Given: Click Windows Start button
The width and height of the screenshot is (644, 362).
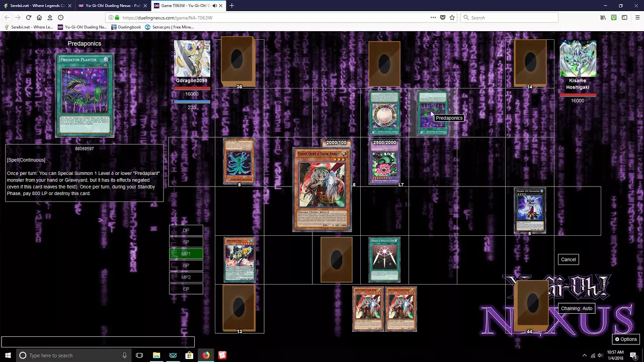Looking at the screenshot, I should [8, 355].
